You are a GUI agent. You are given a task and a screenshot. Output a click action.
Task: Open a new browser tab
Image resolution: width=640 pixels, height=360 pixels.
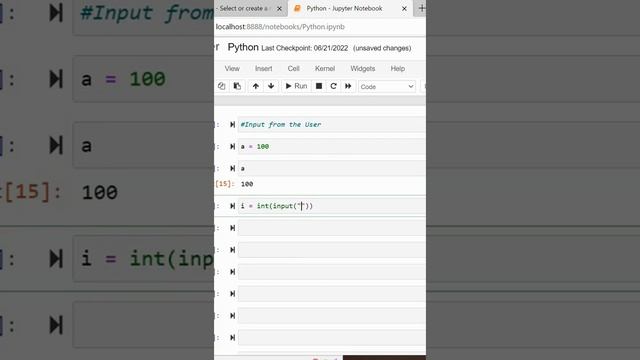422,8
